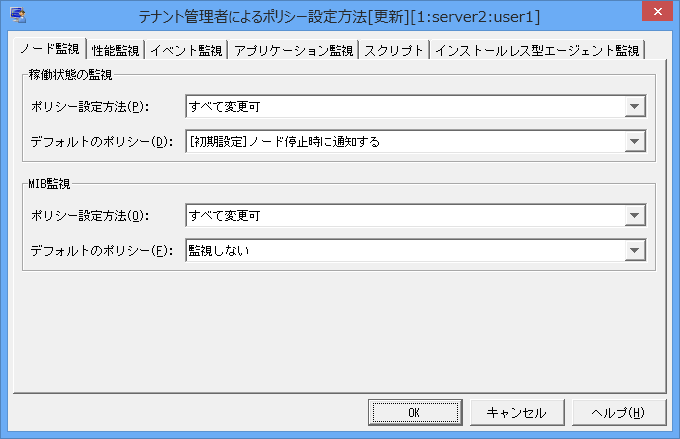This screenshot has width=680, height=439.
Task: Confirm the settings with the OK button
Action: (415, 413)
